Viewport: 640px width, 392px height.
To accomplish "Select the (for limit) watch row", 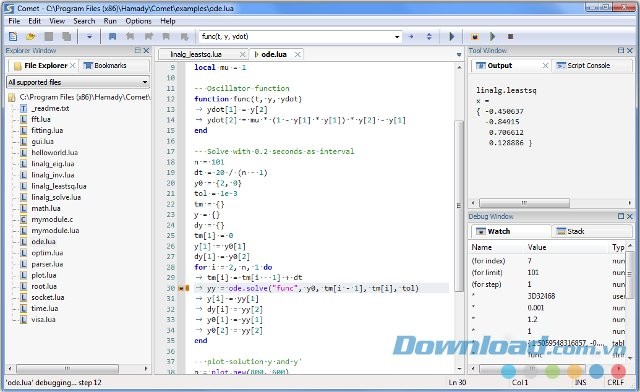I will [547, 272].
